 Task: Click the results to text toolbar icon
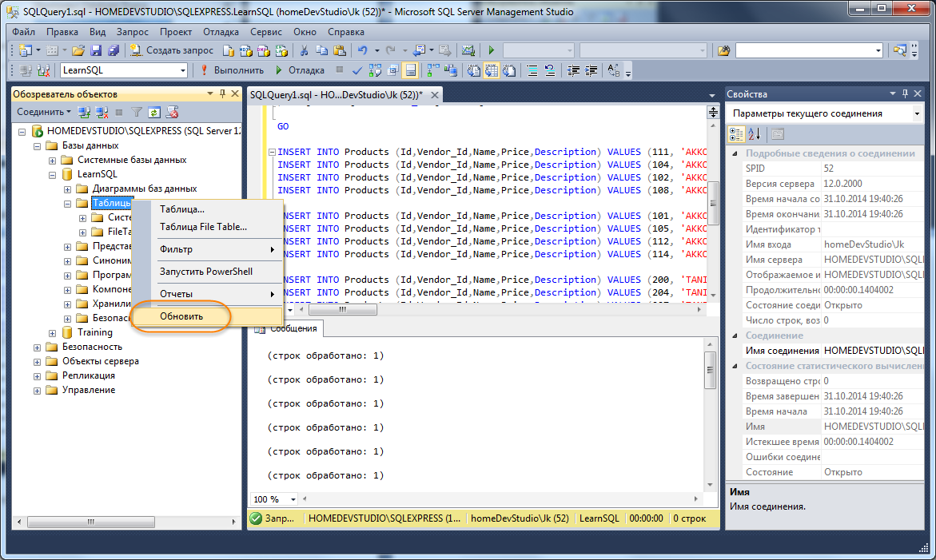[474, 70]
